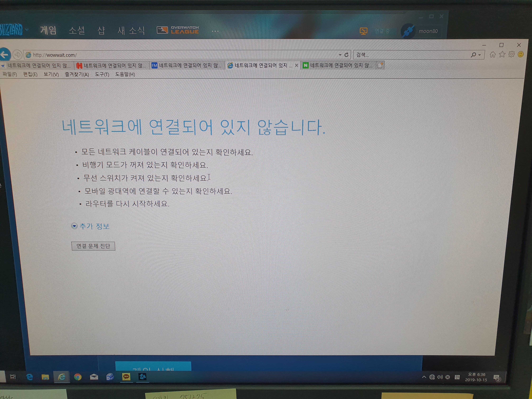Click the Task View taskbar icon
This screenshot has height=399, width=532.
13,377
